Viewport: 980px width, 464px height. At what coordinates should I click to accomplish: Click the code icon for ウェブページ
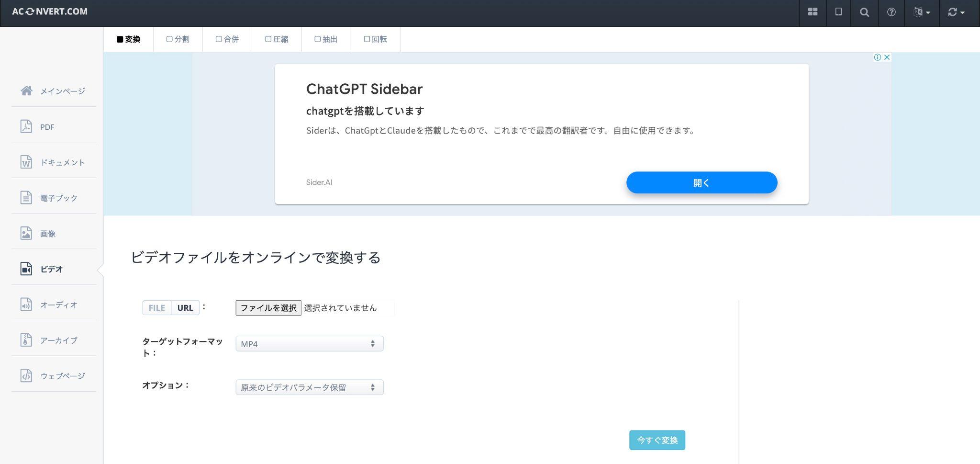pyautogui.click(x=26, y=375)
